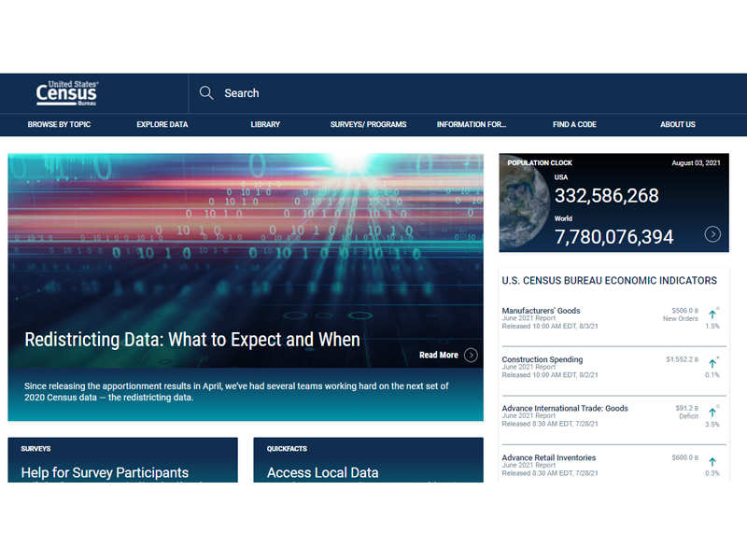Open Construction Spending indicator link

pos(543,359)
